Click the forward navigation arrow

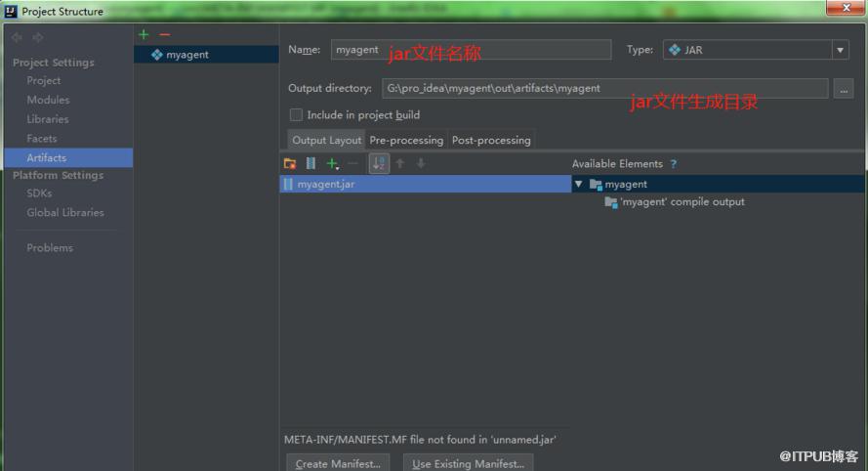(38, 37)
